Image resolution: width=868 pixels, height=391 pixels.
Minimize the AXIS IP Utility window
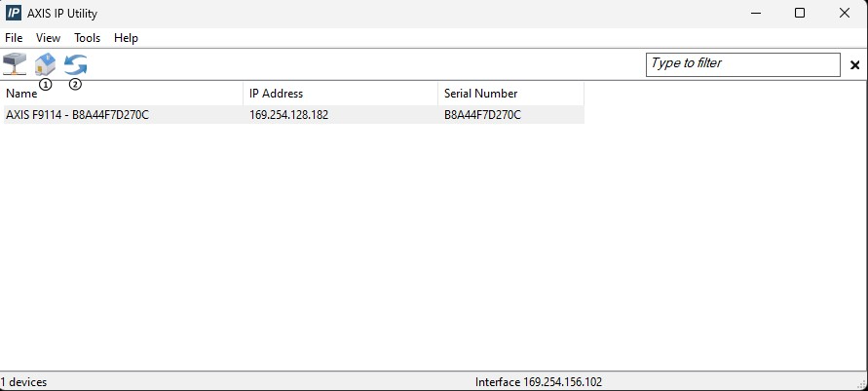point(755,14)
